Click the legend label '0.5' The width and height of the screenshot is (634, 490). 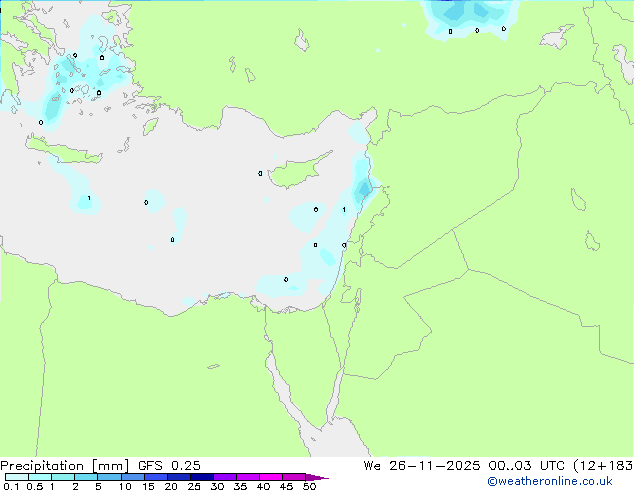34,486
